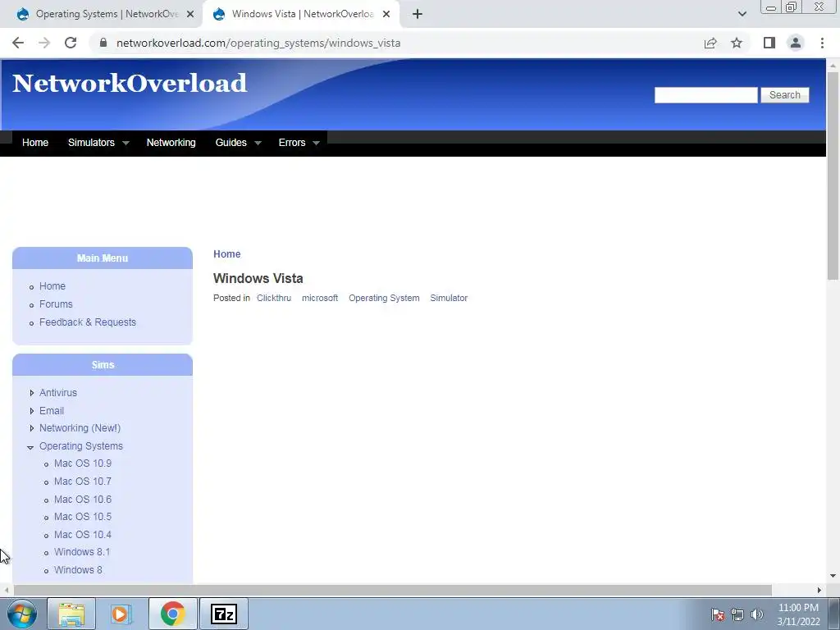Click Home in the Main Menu sidebar
The height and width of the screenshot is (630, 840).
pos(52,286)
